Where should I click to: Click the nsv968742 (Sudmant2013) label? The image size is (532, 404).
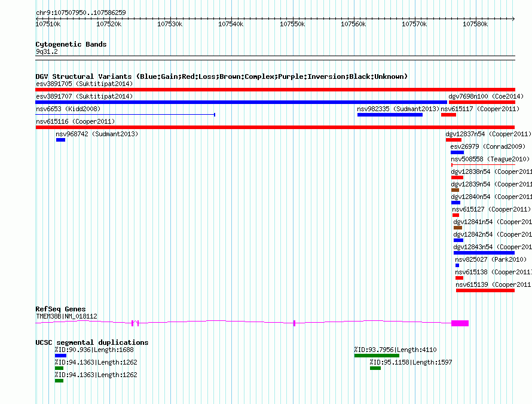(97, 134)
